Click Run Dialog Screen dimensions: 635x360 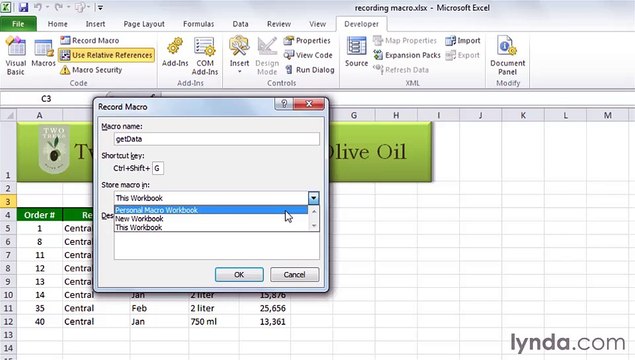pyautogui.click(x=310, y=70)
